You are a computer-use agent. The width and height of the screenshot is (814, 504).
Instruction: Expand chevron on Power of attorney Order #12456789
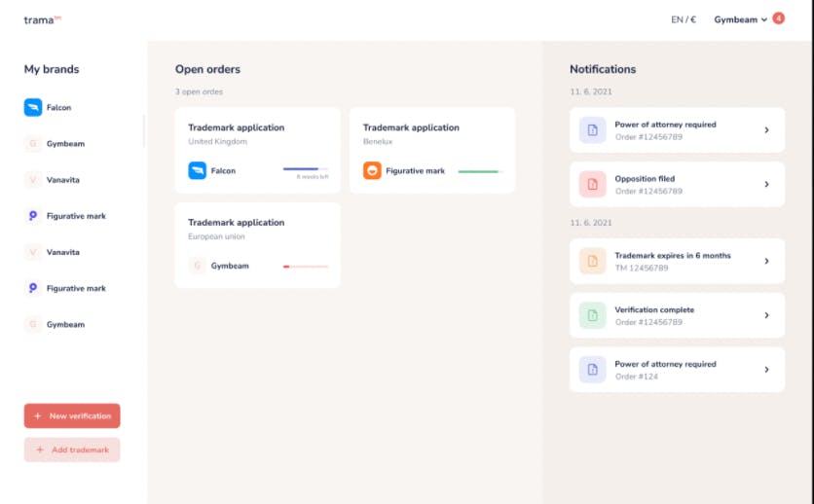pos(766,130)
